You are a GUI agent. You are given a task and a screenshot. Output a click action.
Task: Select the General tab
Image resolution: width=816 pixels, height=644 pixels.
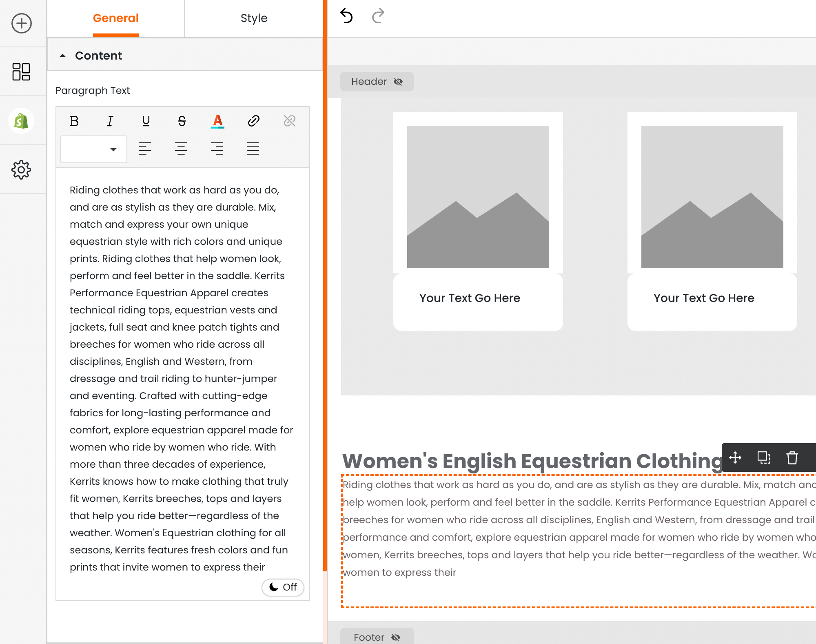(x=116, y=18)
